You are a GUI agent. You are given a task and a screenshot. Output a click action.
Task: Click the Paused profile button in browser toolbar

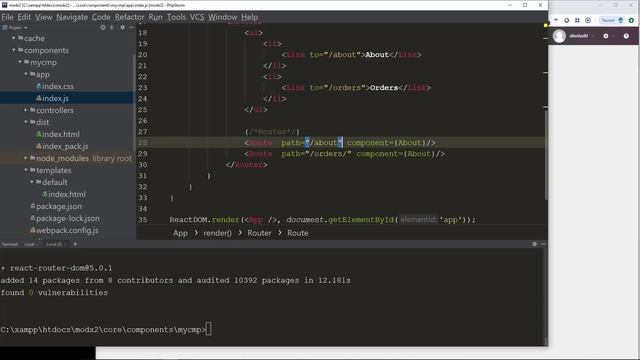click(612, 20)
